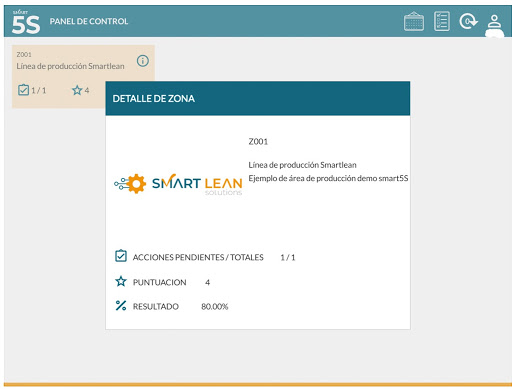The height and width of the screenshot is (389, 512).
Task: Select the Z001 code on the zone card
Action: (x=24, y=54)
